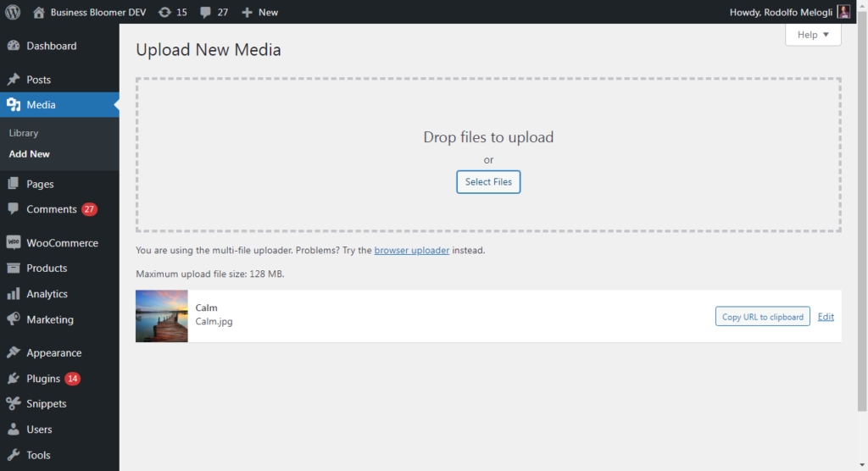Click the WooCommerce icon in sidebar

pos(14,242)
